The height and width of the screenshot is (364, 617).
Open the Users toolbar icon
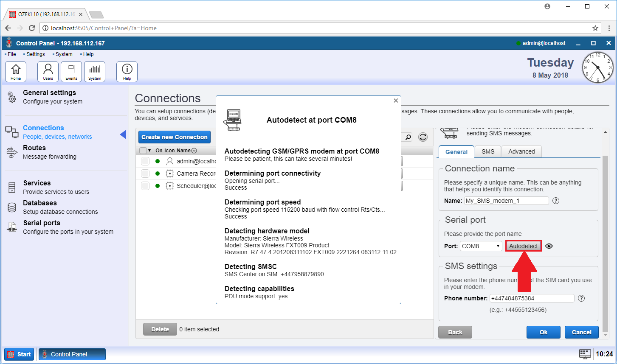coord(48,71)
